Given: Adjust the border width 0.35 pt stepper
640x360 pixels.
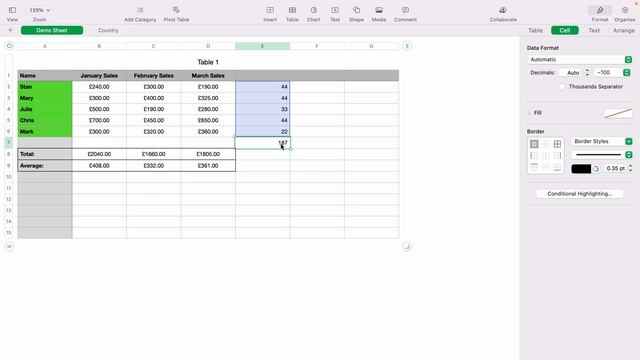Looking at the screenshot, I should tap(630, 168).
